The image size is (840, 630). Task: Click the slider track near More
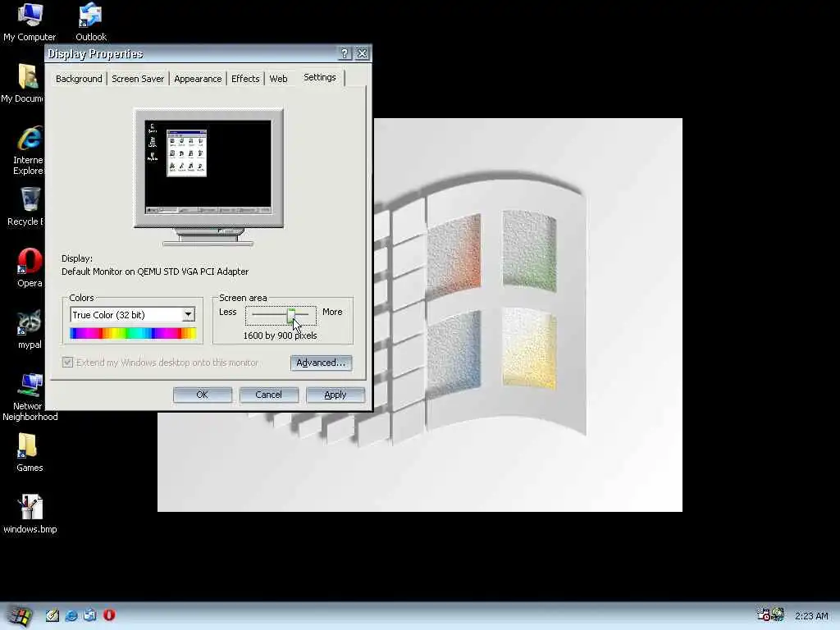pos(304,314)
